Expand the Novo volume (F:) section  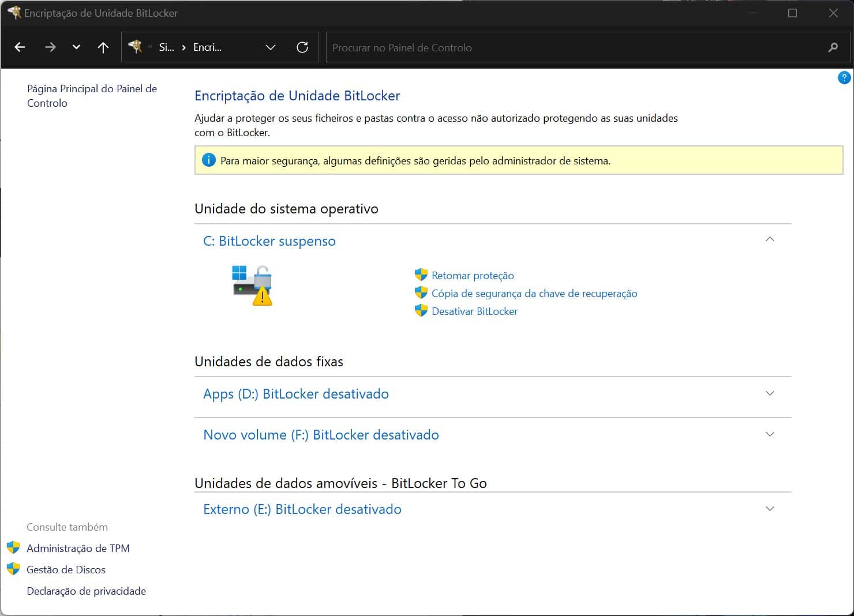coord(770,434)
